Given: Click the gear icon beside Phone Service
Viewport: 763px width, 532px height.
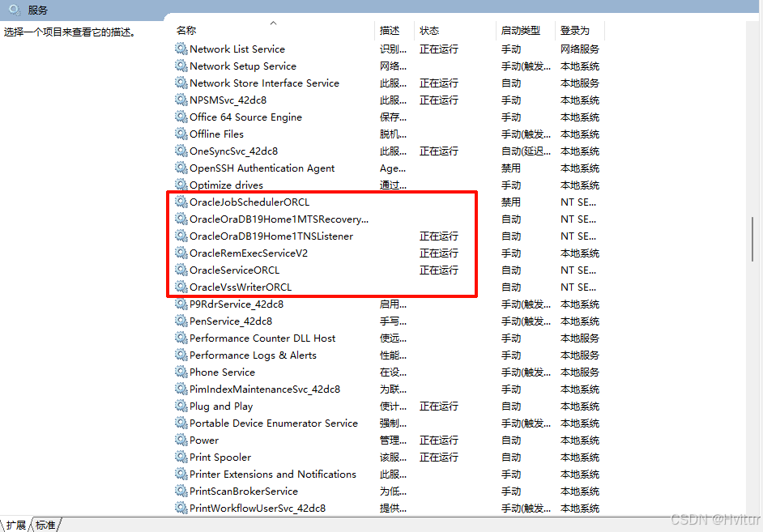Looking at the screenshot, I should tap(181, 372).
